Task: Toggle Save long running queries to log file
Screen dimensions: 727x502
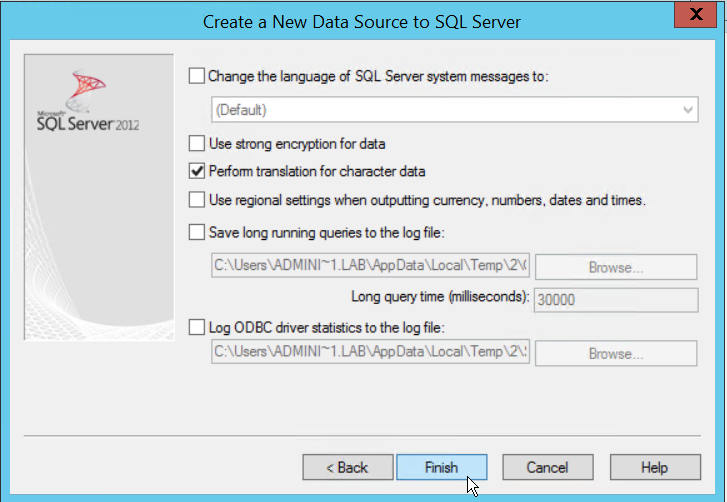Action: click(x=197, y=233)
